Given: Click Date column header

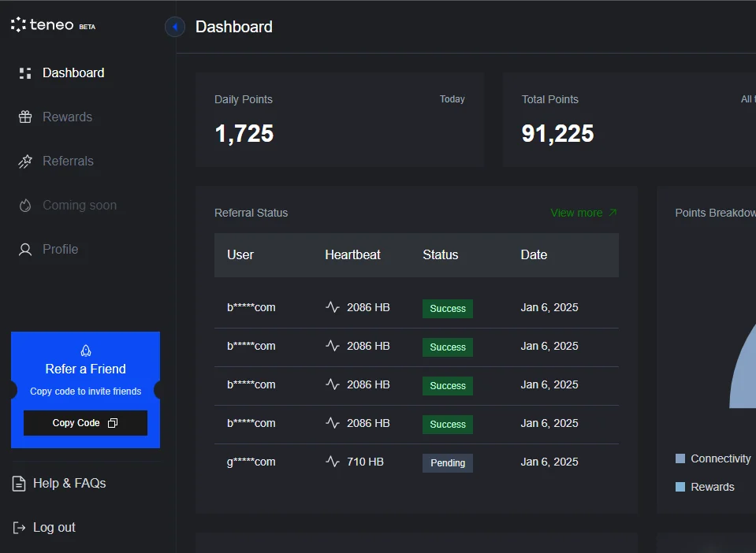Looking at the screenshot, I should tap(534, 254).
